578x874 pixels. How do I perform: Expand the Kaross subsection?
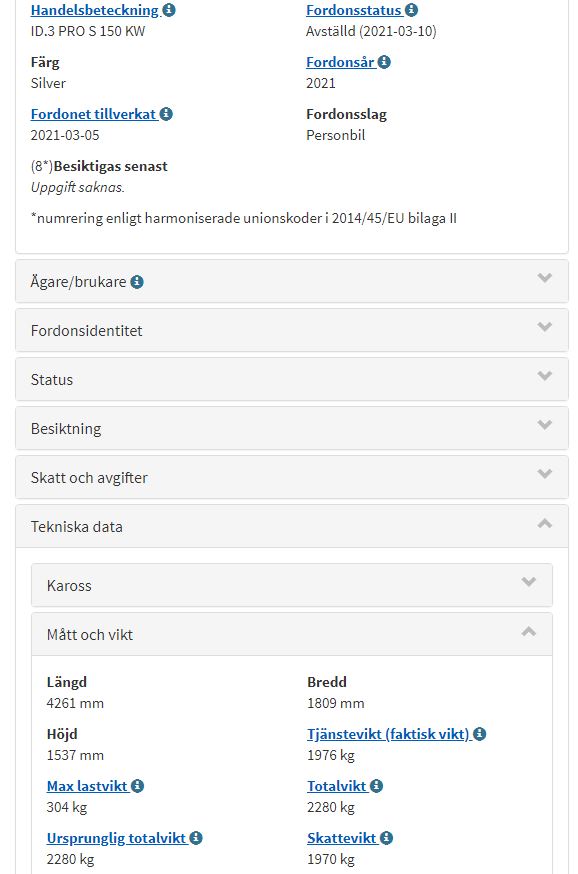point(292,585)
